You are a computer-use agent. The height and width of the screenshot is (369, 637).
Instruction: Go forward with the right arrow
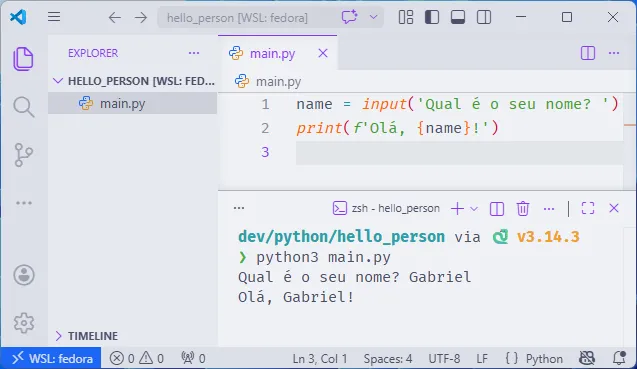point(141,17)
